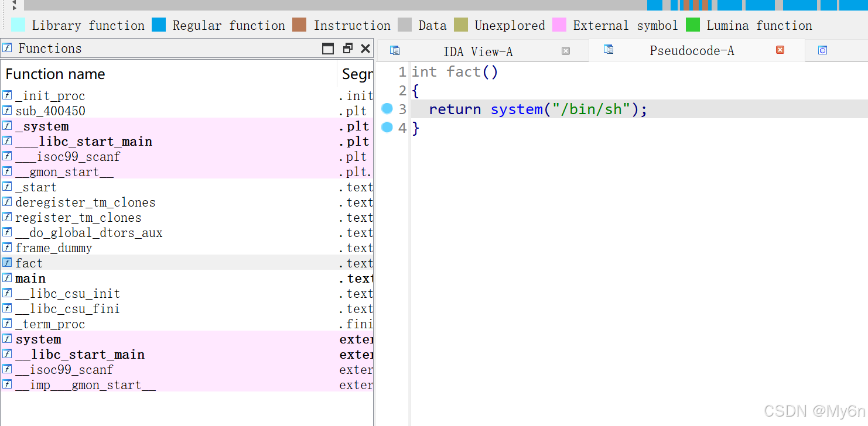This screenshot has width=868, height=426.
Task: Click the Instruction legend color swatch
Action: point(299,25)
